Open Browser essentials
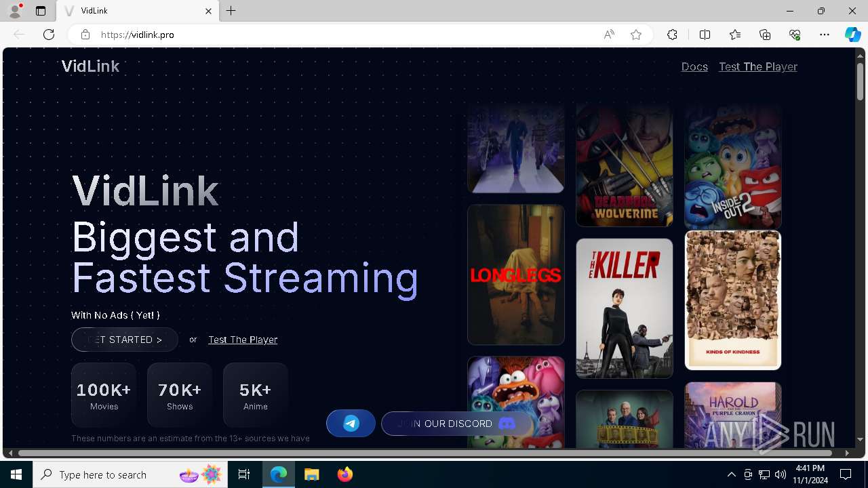This screenshot has width=868, height=488. tap(795, 35)
